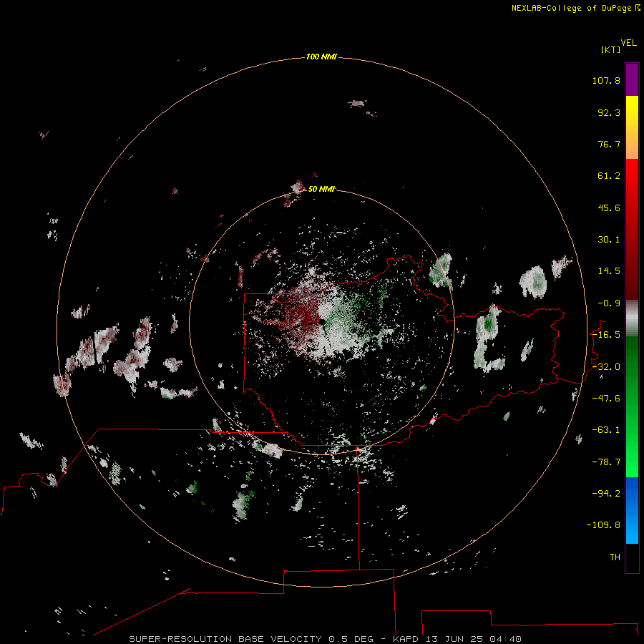Select the 45.6 legend value
Image resolution: width=644 pixels, height=644 pixels.
609,208
